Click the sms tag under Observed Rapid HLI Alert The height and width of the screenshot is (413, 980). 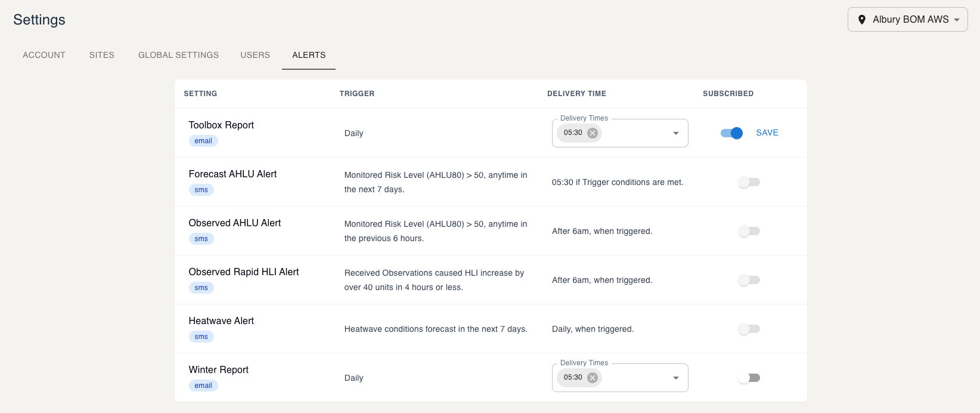(201, 288)
